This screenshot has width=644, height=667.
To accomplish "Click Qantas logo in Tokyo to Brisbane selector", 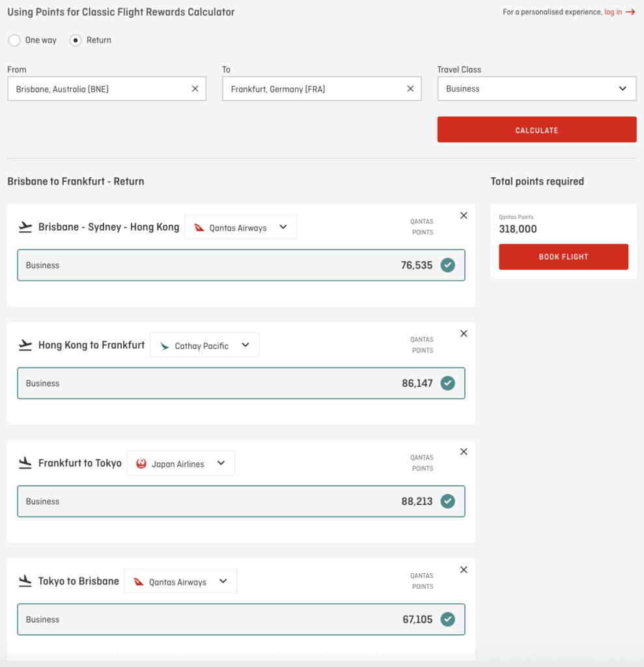I will (139, 582).
